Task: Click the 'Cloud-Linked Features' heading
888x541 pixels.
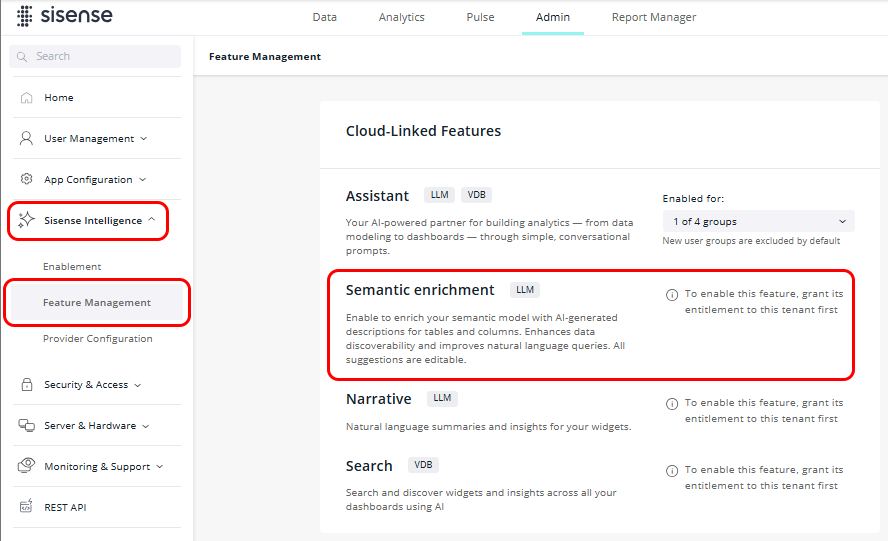Action: [x=424, y=131]
